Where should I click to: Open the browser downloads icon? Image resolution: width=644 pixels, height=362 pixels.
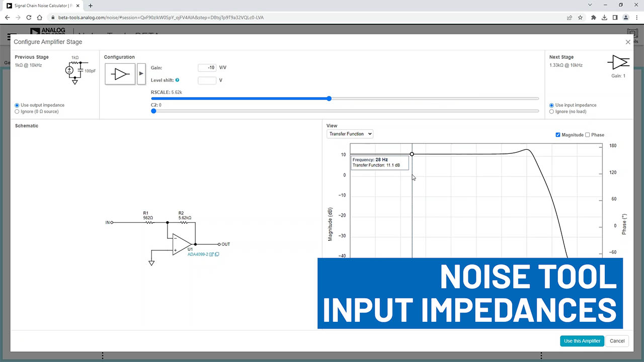coord(604,17)
